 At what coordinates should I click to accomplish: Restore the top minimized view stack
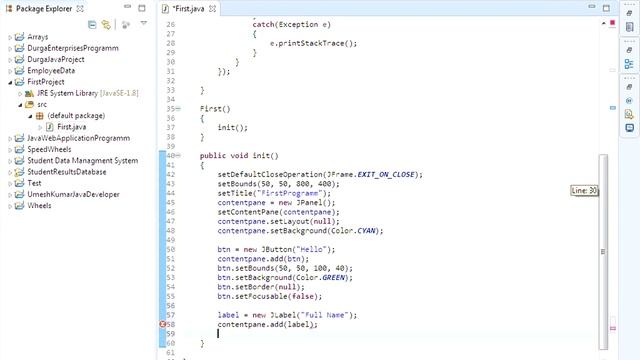click(x=629, y=13)
